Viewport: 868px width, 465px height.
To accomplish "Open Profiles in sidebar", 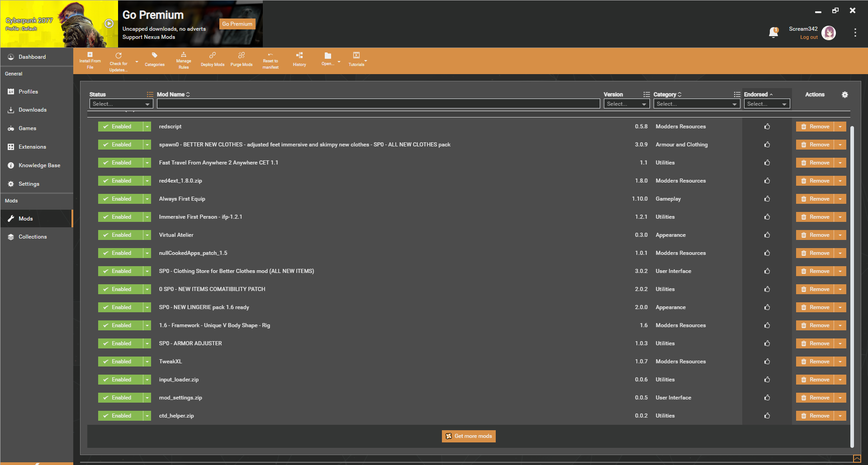I will pos(37,92).
